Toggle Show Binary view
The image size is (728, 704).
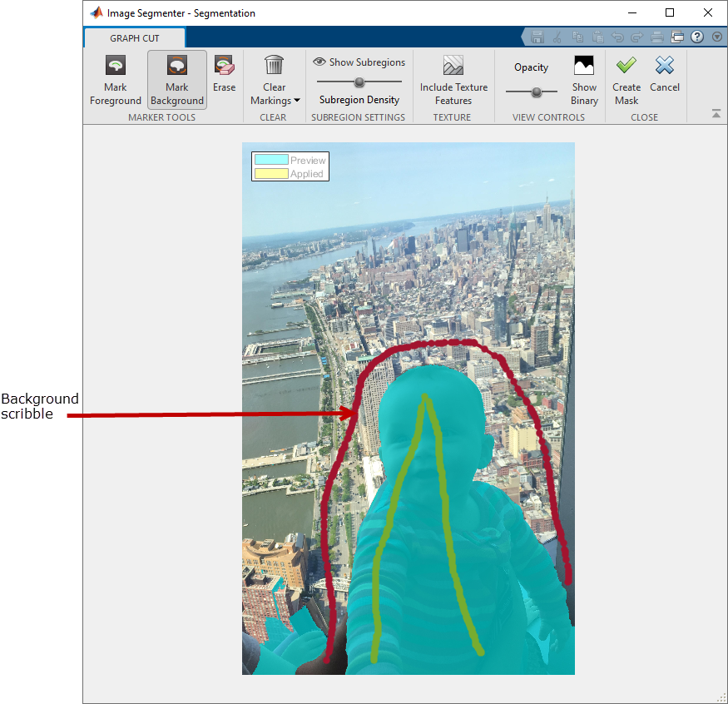[x=584, y=80]
